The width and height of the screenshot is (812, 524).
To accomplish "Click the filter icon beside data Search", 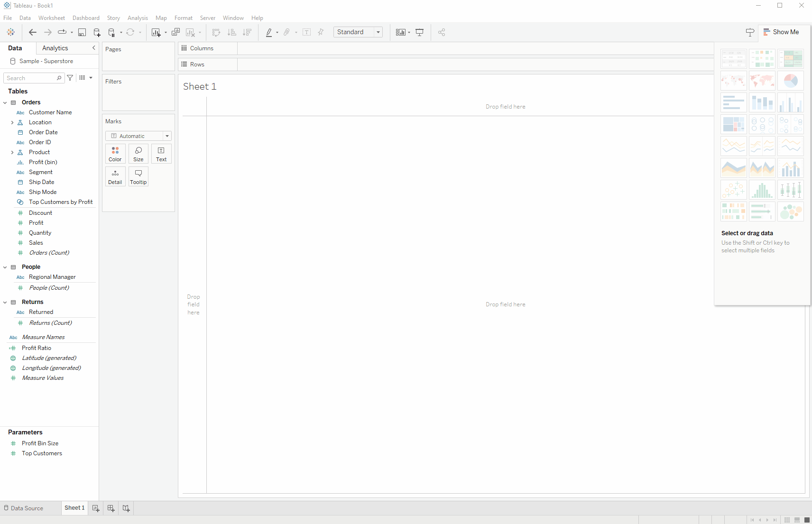I will [x=70, y=78].
